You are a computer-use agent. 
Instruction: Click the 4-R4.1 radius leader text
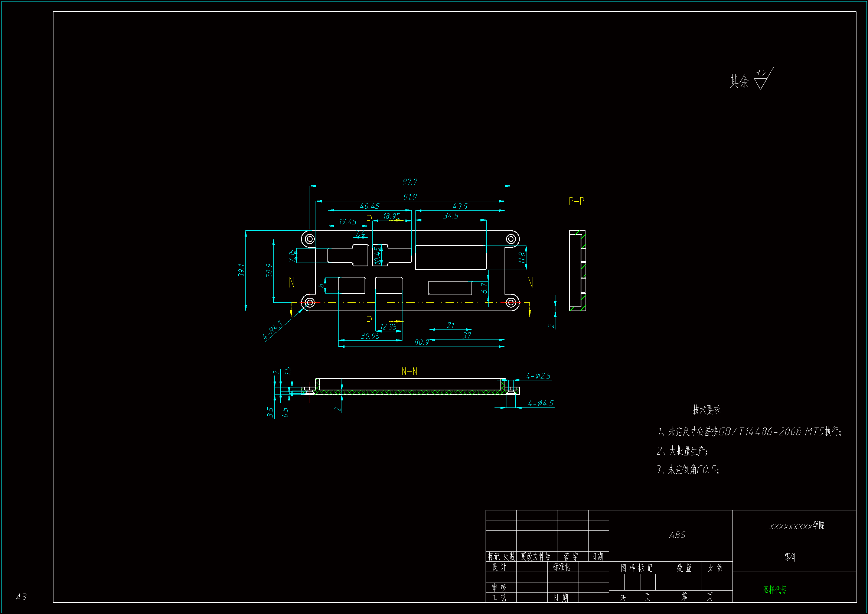pos(272,329)
